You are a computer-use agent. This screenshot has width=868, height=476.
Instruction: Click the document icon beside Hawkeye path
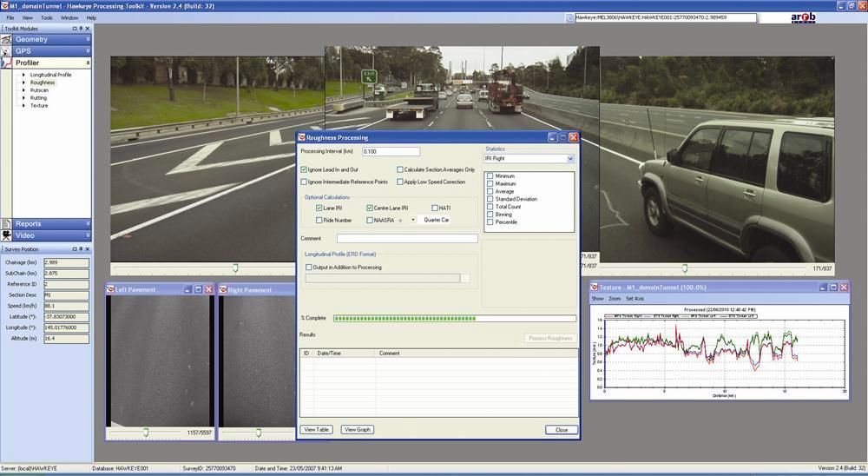569,17
